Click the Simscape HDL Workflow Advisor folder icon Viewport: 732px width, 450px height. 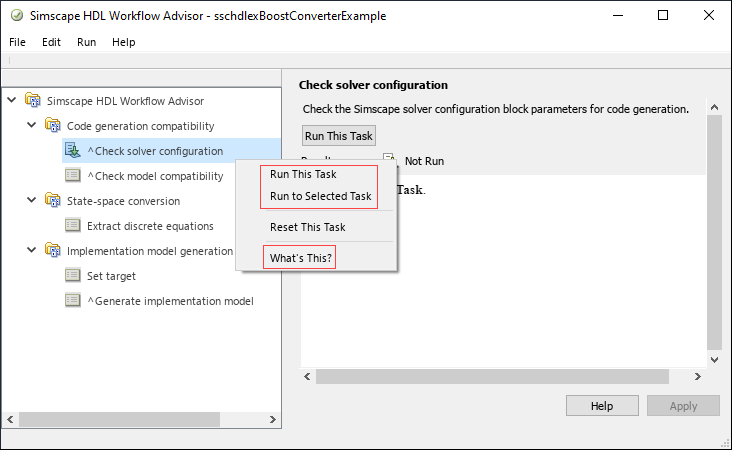(33, 101)
